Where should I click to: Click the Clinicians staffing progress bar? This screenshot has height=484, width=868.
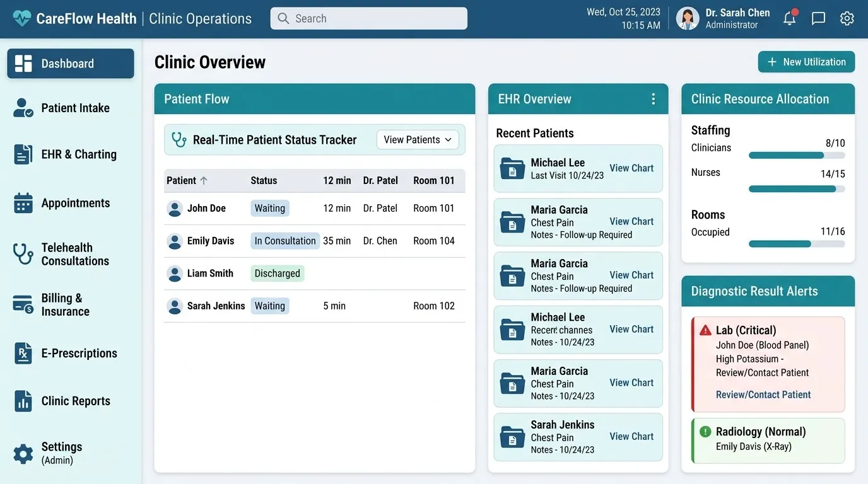(x=797, y=155)
